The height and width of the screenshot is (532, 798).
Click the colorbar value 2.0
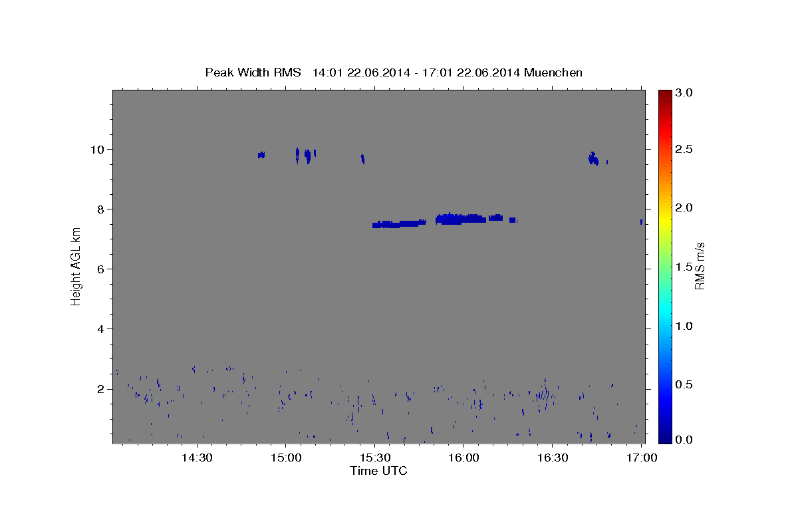(x=685, y=208)
